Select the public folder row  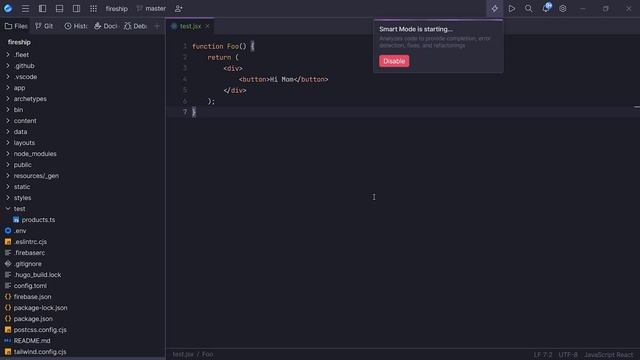pos(83,165)
